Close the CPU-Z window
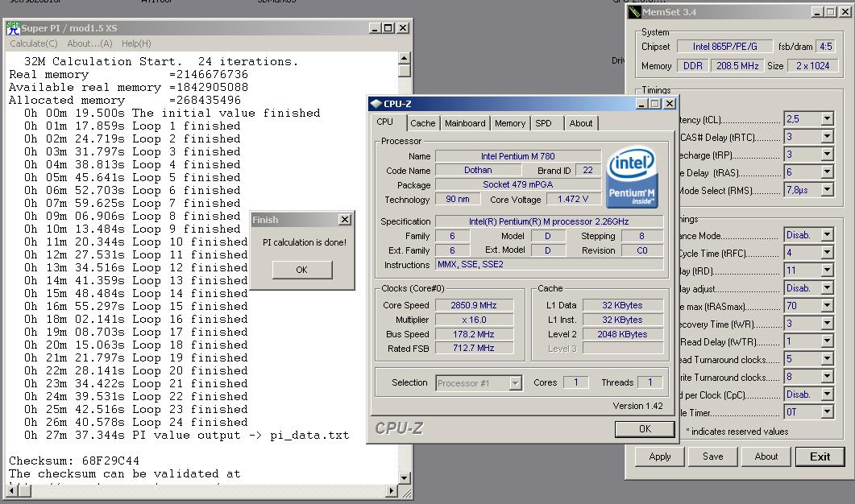The image size is (855, 504). [670, 104]
